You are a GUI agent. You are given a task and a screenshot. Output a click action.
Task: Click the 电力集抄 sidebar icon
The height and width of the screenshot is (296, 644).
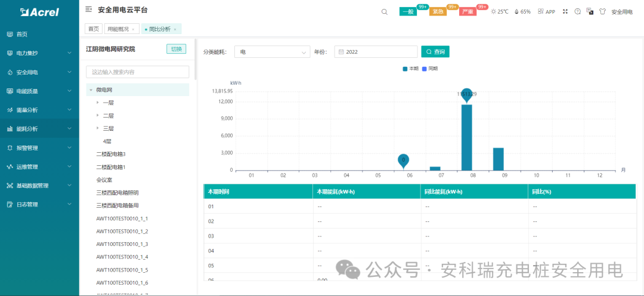click(x=10, y=54)
